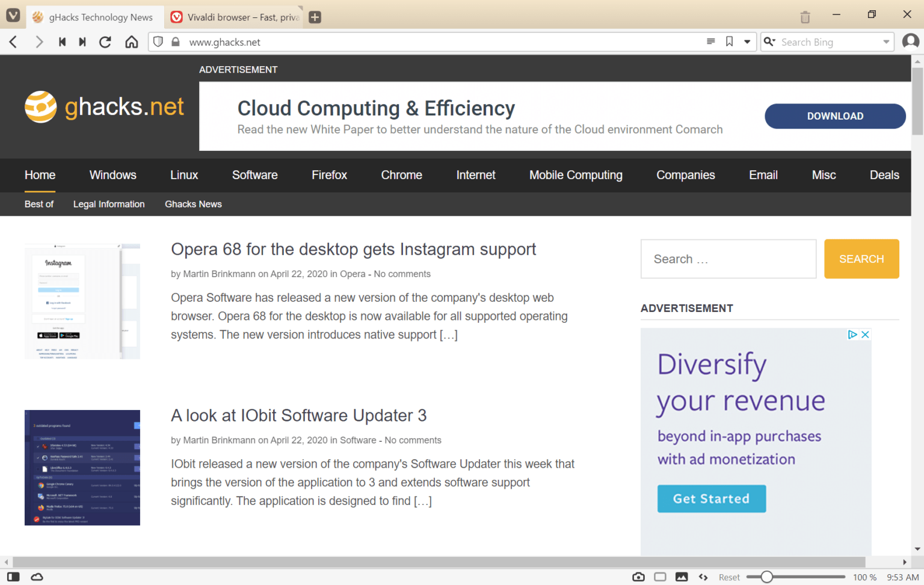This screenshot has height=585, width=924.
Task: Open the image loading settings icon
Action: click(x=682, y=577)
